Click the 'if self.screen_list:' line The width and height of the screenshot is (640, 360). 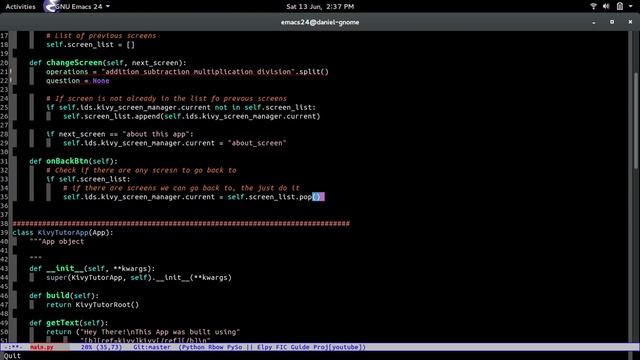tap(88, 179)
